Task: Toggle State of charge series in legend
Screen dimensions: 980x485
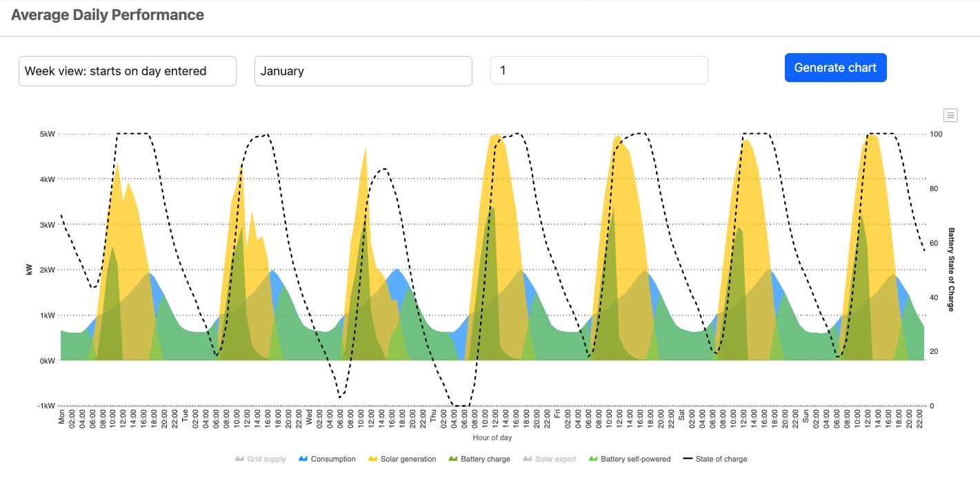Action: [715, 459]
